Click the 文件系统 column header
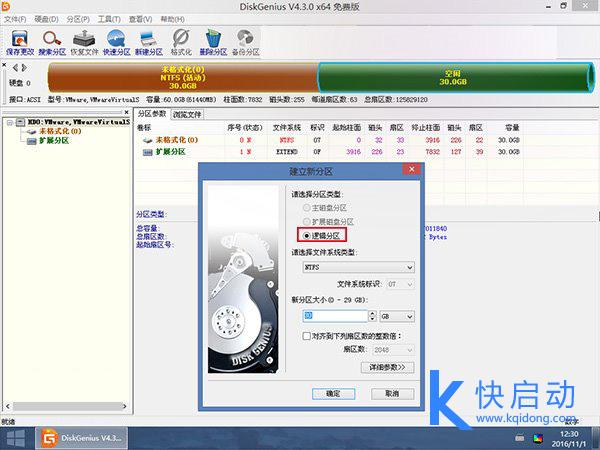 pyautogui.click(x=287, y=127)
